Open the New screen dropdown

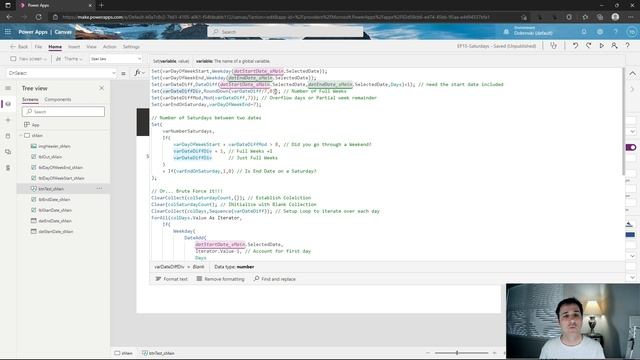[28, 59]
